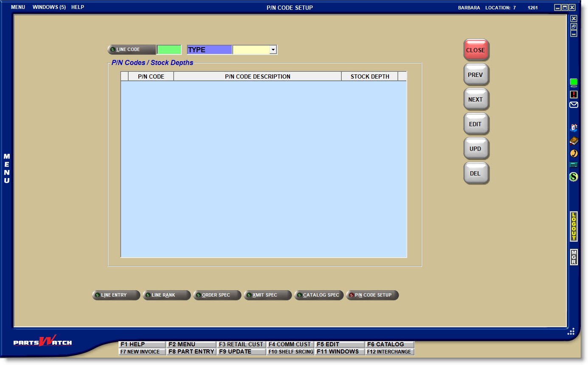Switch to the CATALOG SPEC tab

(x=319, y=295)
